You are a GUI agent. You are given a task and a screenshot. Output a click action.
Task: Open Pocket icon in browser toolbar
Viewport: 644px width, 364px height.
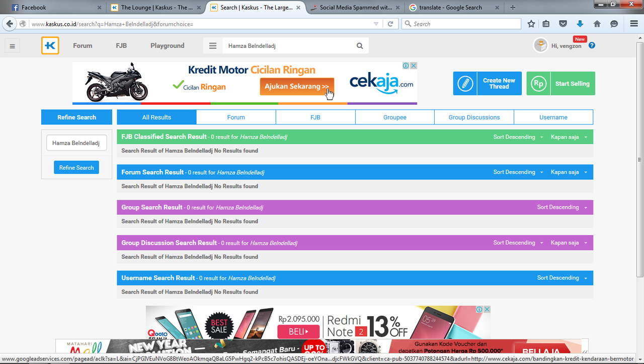click(x=563, y=24)
